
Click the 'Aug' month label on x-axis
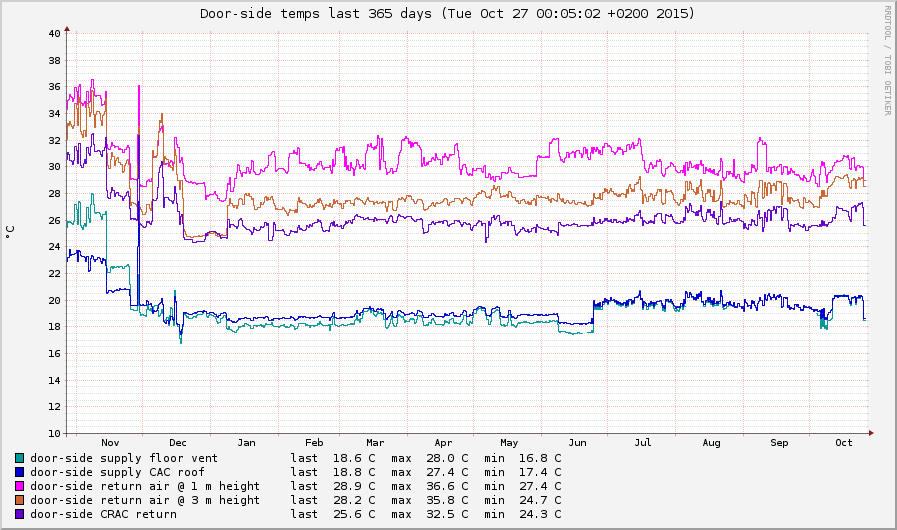[x=711, y=443]
